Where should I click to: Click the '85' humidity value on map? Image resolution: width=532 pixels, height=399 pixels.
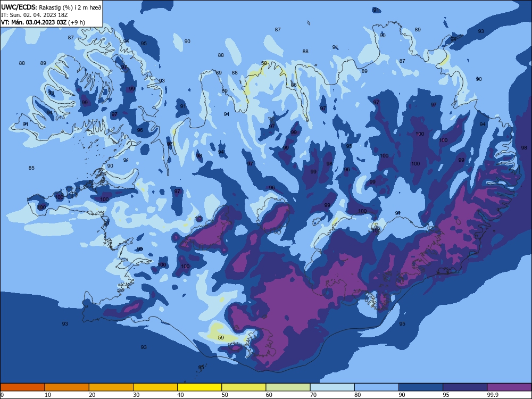click(31, 168)
